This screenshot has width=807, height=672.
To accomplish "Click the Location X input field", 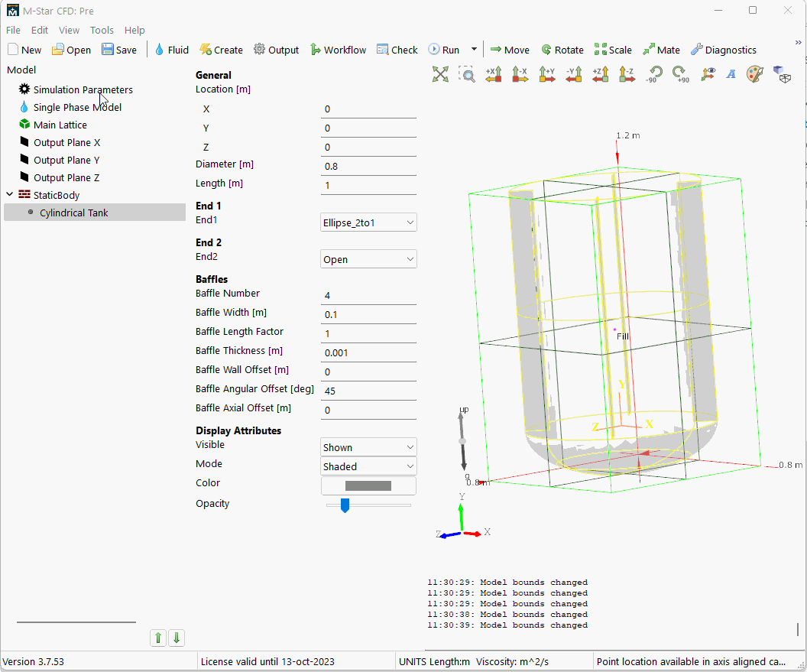I will 368,109.
